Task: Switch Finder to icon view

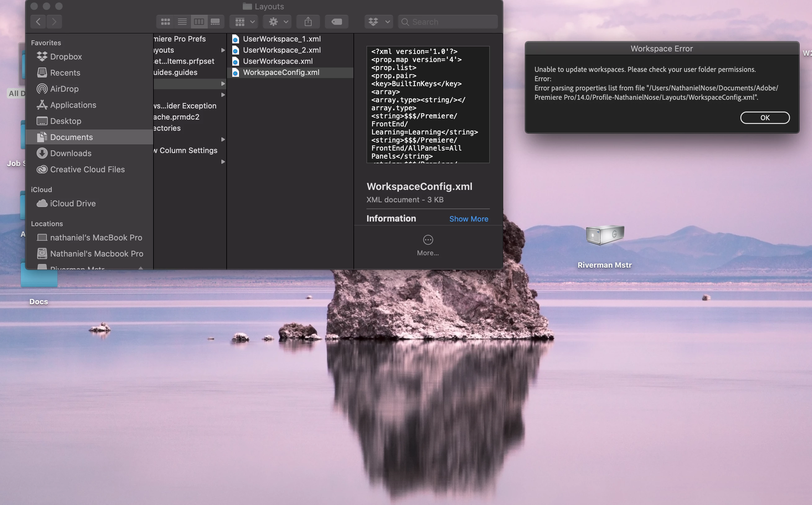Action: (x=166, y=22)
